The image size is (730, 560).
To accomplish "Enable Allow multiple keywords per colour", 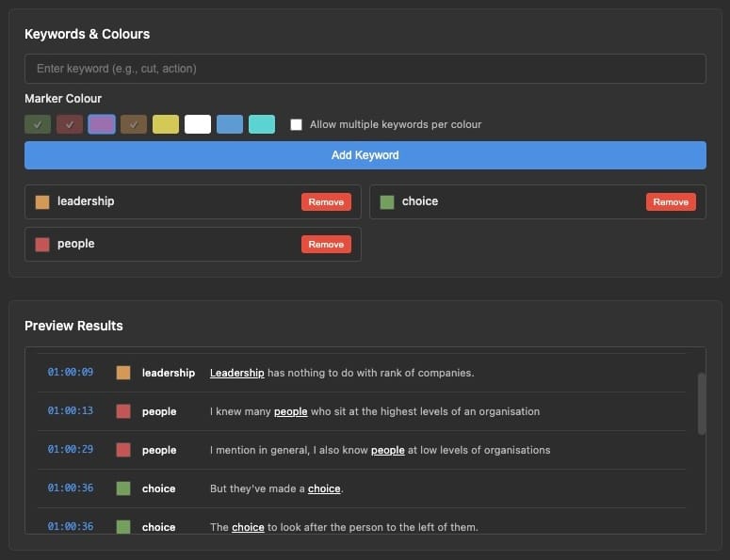I will coord(297,124).
